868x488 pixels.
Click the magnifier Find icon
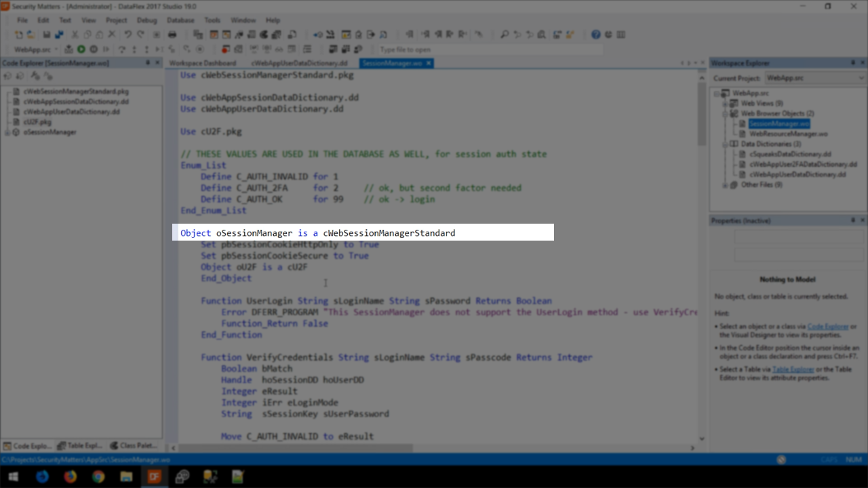pyautogui.click(x=505, y=35)
